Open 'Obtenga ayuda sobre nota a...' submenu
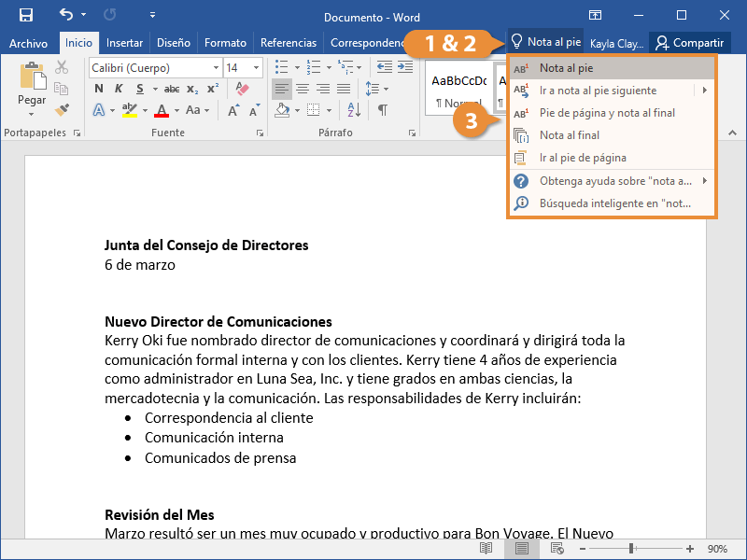The image size is (747, 560). pyautogui.click(x=612, y=181)
